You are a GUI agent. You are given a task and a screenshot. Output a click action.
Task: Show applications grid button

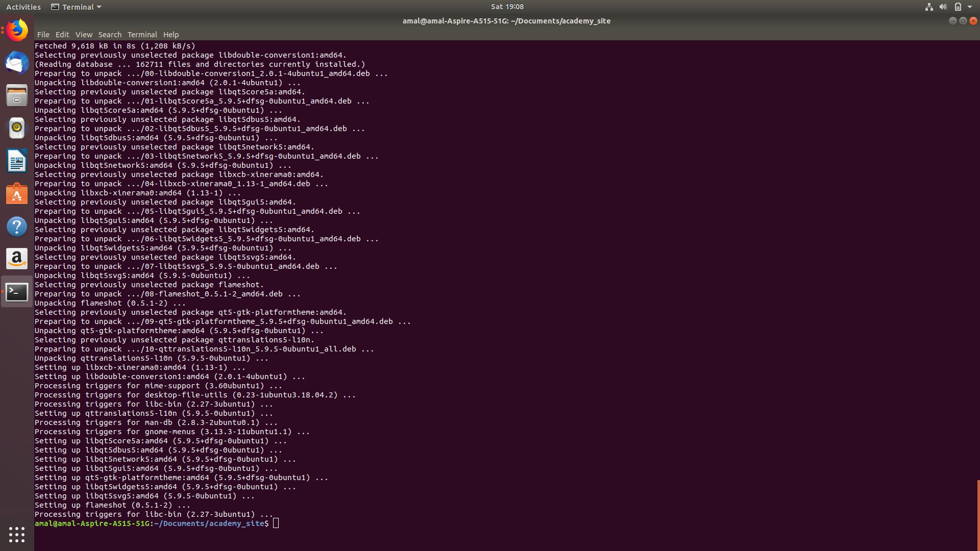17,534
